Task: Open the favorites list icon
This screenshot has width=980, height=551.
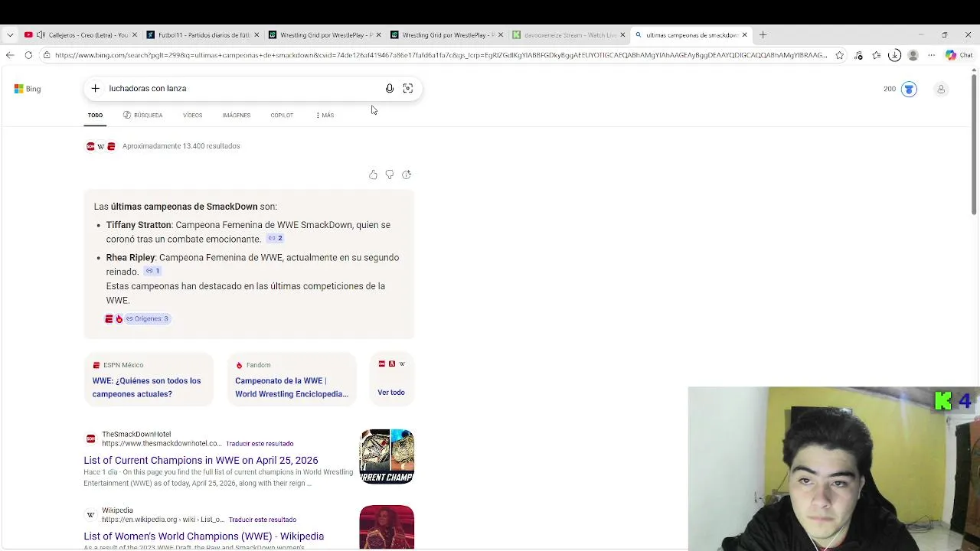Action: coord(877,55)
